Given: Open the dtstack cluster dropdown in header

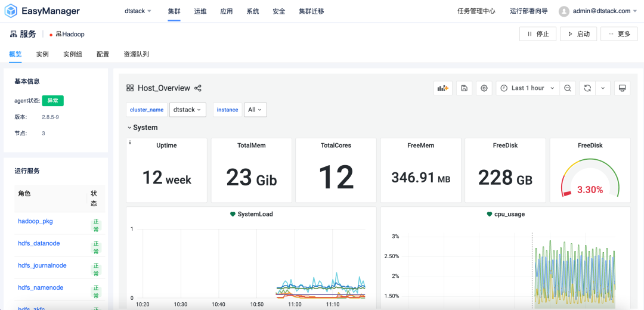Looking at the screenshot, I should (x=138, y=11).
